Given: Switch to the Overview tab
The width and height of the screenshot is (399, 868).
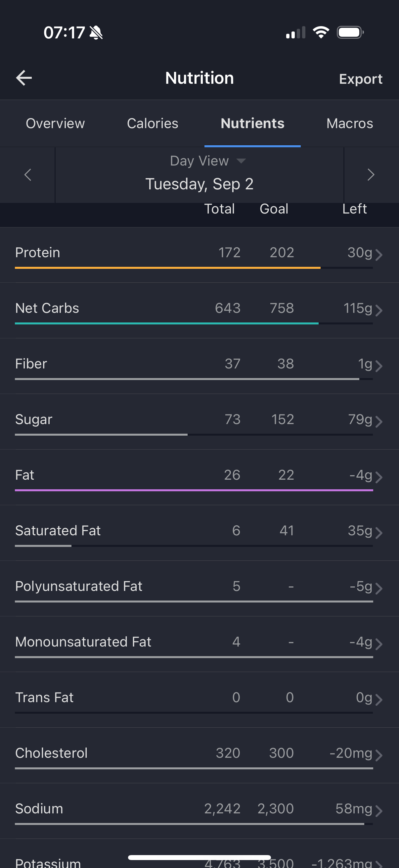Looking at the screenshot, I should tap(55, 123).
